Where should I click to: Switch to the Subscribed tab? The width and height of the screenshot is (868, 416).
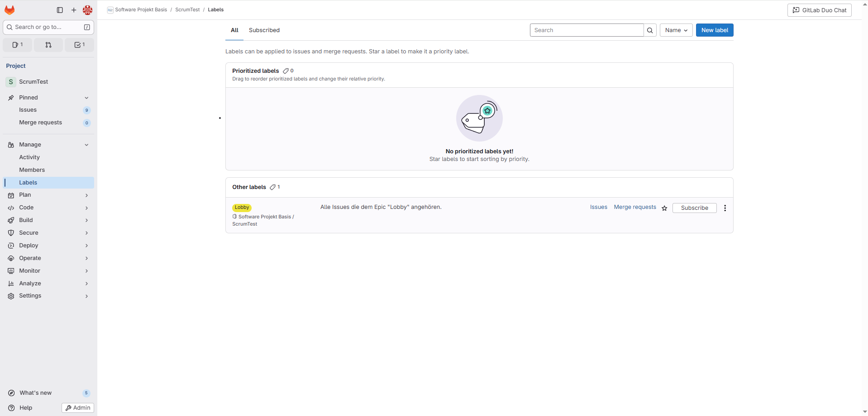pos(264,30)
